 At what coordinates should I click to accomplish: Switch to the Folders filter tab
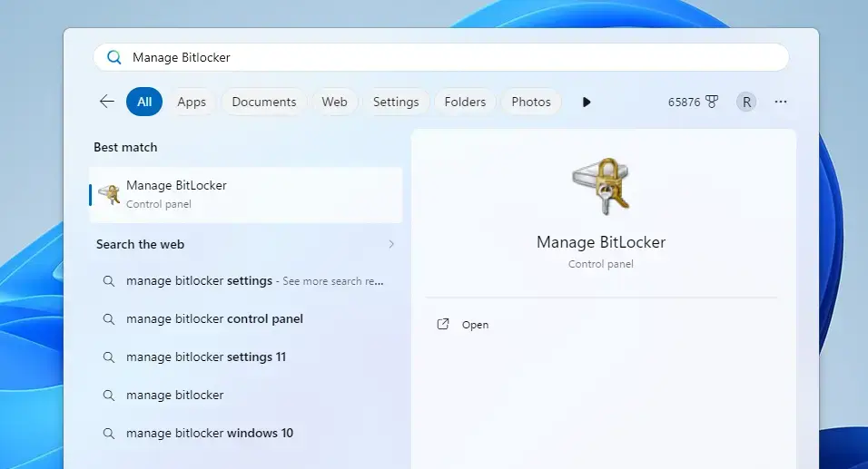pyautogui.click(x=465, y=102)
